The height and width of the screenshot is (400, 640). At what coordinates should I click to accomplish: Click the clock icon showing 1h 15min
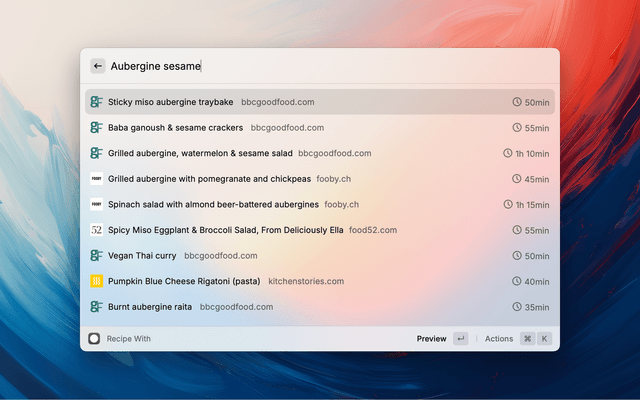point(508,205)
